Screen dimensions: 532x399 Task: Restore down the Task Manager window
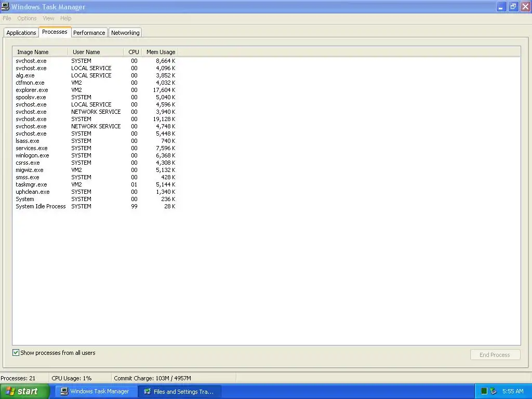pyautogui.click(x=513, y=6)
